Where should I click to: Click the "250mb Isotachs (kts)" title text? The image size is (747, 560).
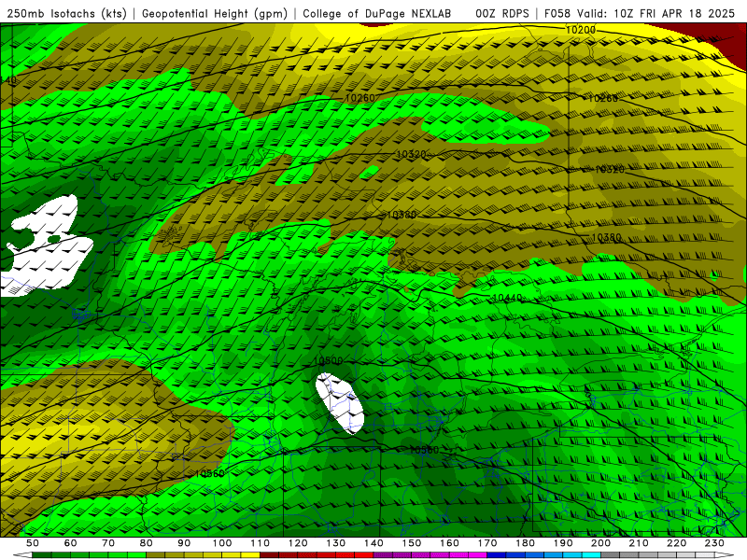pos(67,14)
